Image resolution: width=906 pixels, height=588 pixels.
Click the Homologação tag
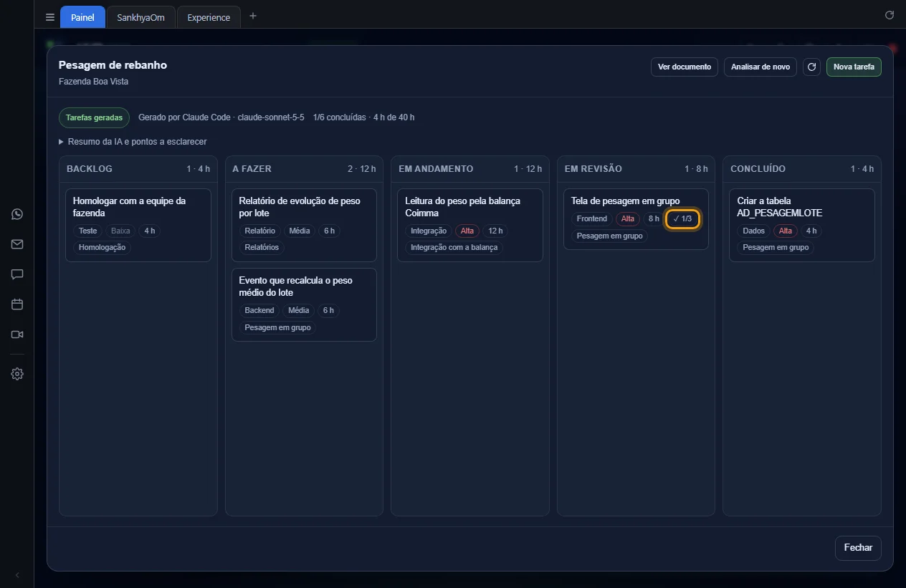(102, 247)
